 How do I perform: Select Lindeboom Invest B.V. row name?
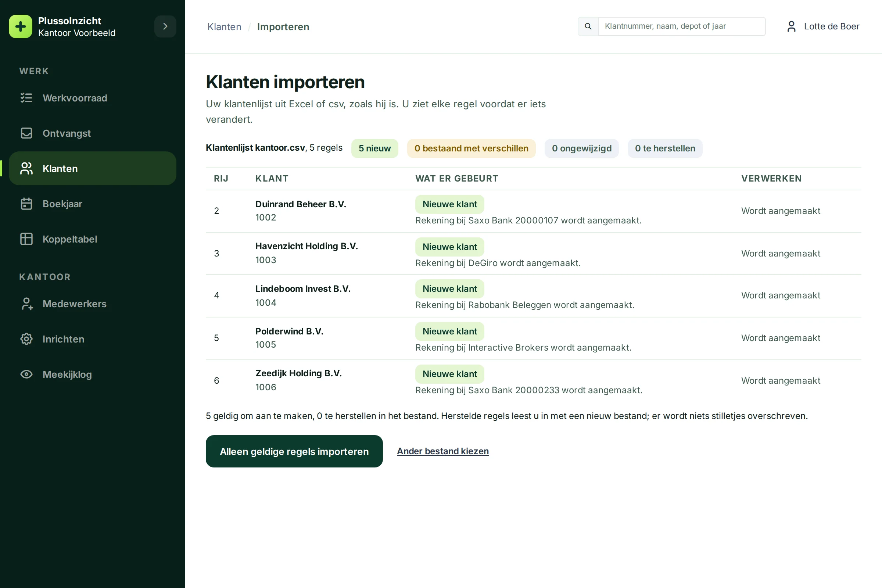coord(303,289)
